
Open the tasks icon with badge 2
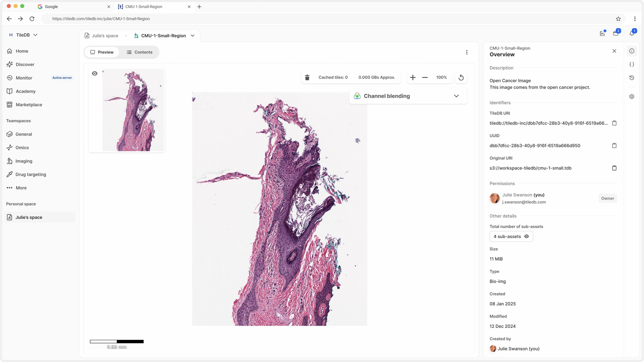[x=616, y=33]
